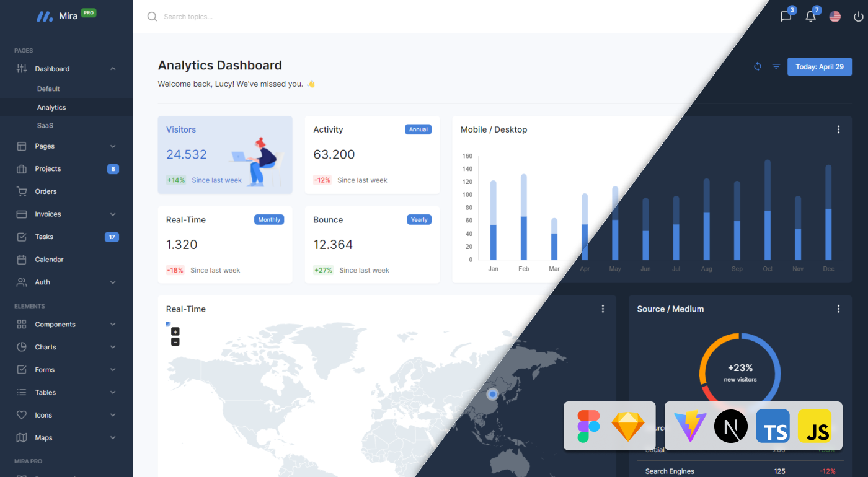Click the refresh icon near Today button
The image size is (868, 477).
tap(757, 66)
